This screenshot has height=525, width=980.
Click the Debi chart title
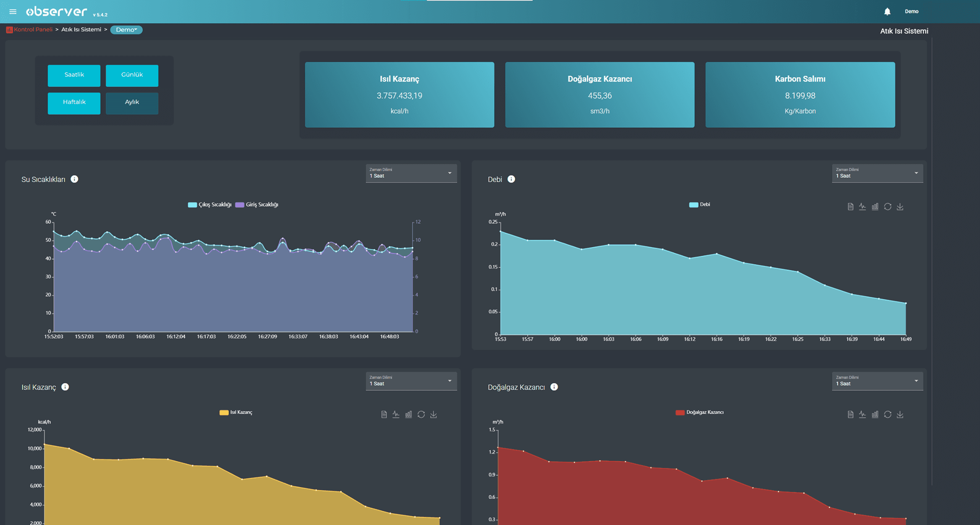(495, 180)
